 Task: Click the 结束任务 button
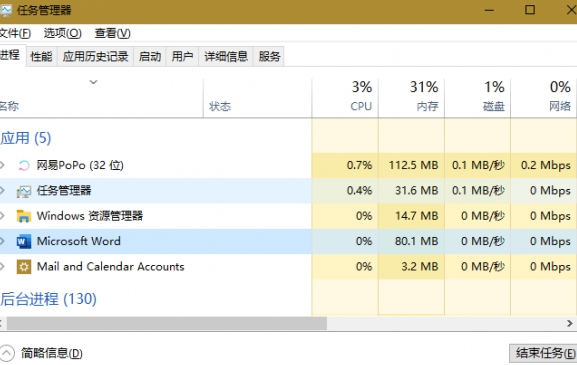click(543, 353)
